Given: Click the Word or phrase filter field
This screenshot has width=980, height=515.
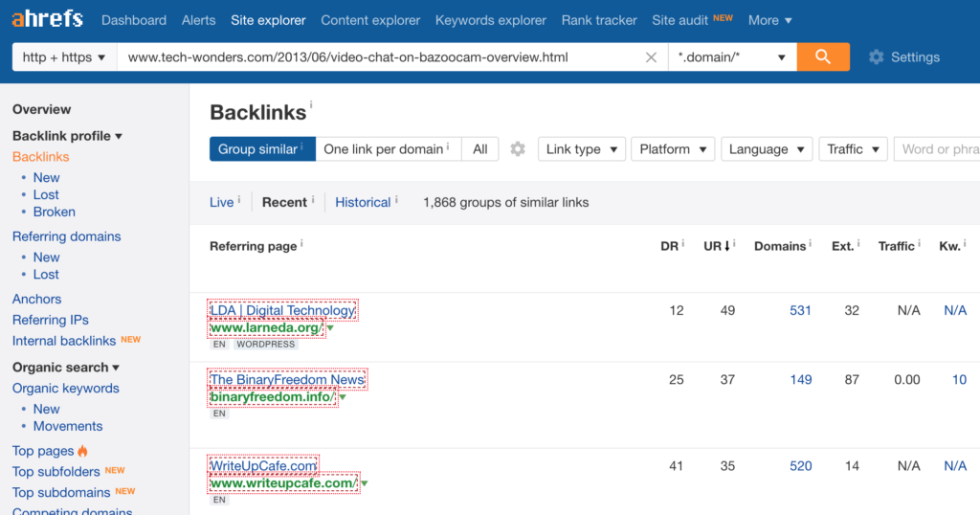Looking at the screenshot, I should click(937, 149).
